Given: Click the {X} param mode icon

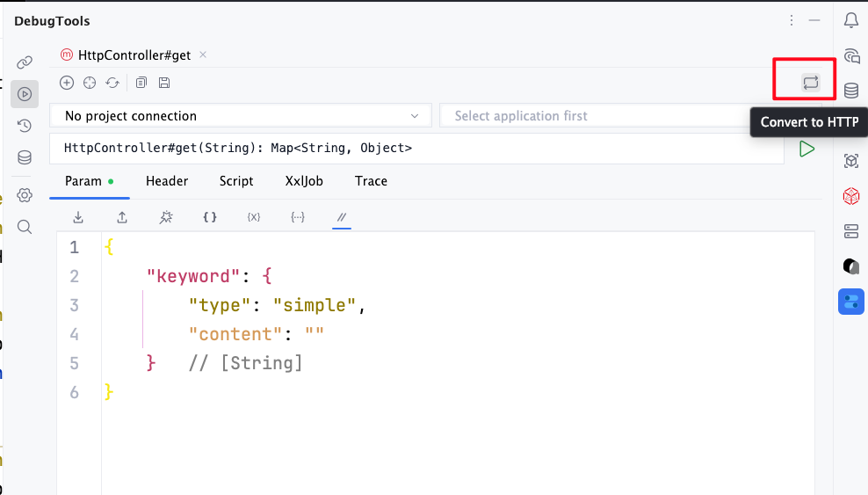Looking at the screenshot, I should (254, 217).
